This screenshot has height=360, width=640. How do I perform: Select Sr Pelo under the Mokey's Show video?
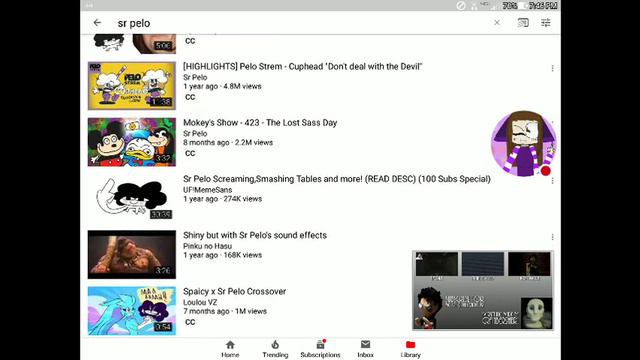point(195,133)
